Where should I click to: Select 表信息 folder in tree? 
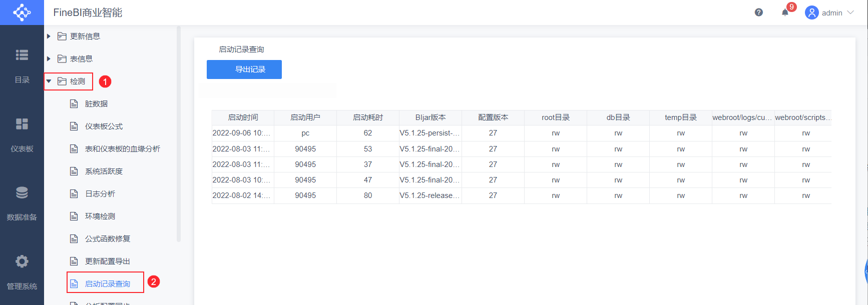pyautogui.click(x=81, y=59)
